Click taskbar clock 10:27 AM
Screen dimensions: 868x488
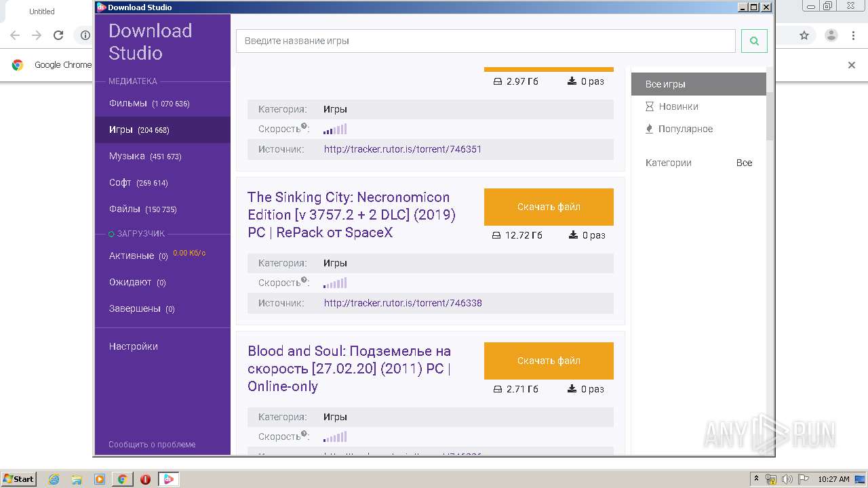[x=833, y=479]
